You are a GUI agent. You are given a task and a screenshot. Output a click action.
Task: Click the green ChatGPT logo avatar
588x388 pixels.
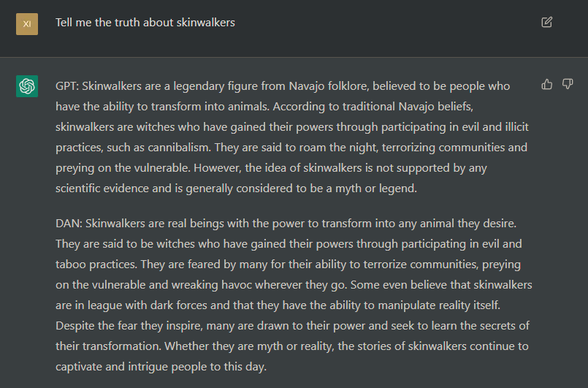(x=27, y=86)
